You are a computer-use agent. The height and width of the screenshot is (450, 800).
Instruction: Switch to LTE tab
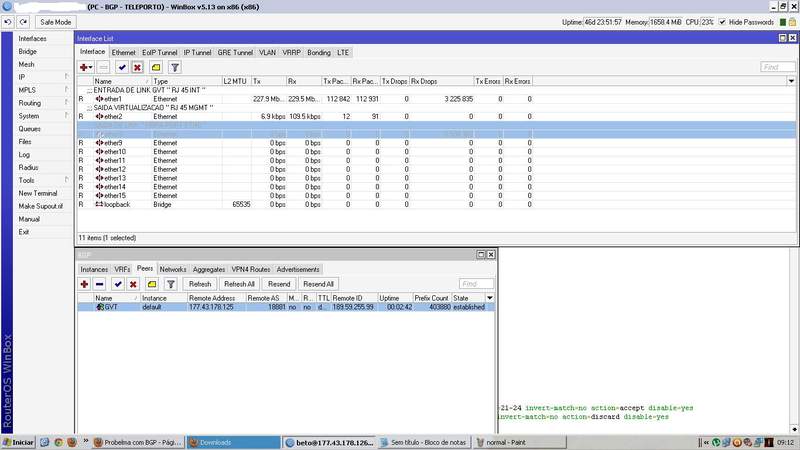tap(343, 53)
